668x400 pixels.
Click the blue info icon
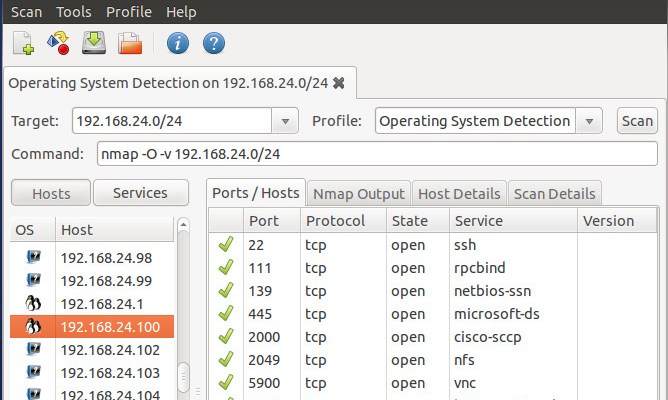click(178, 43)
